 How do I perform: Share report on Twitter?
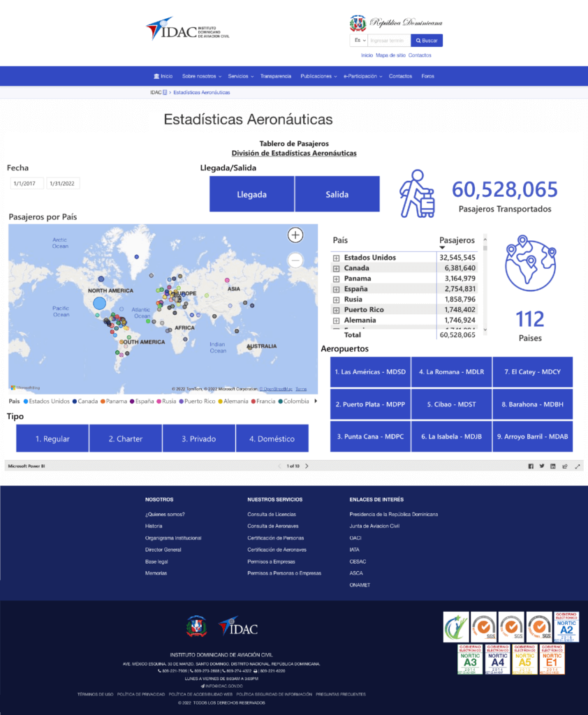(x=542, y=466)
